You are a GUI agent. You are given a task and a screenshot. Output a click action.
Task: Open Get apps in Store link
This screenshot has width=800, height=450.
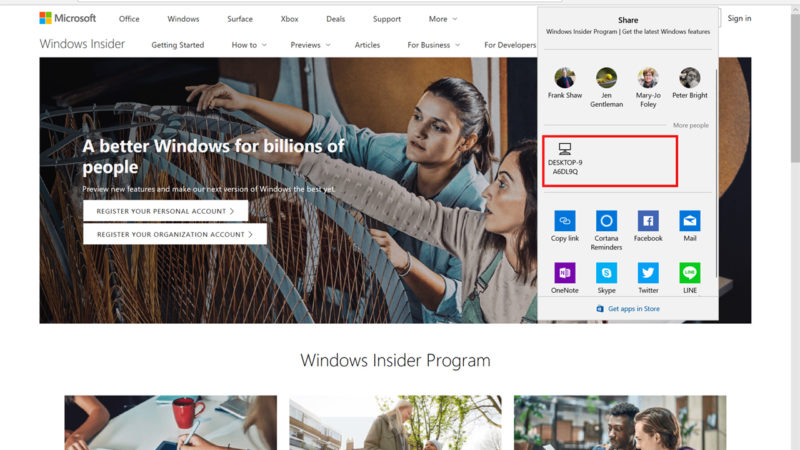pos(628,309)
